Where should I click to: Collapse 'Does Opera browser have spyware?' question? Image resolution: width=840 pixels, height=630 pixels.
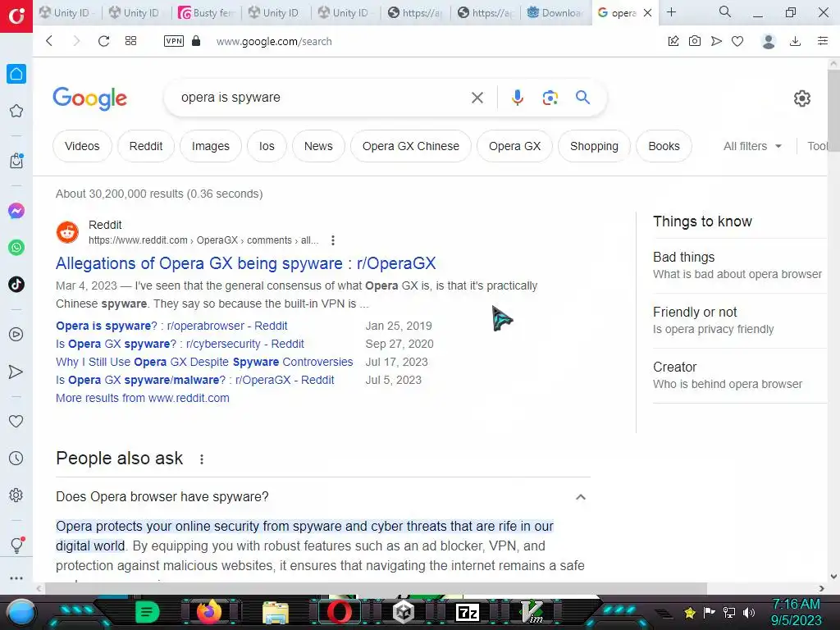pyautogui.click(x=322, y=496)
